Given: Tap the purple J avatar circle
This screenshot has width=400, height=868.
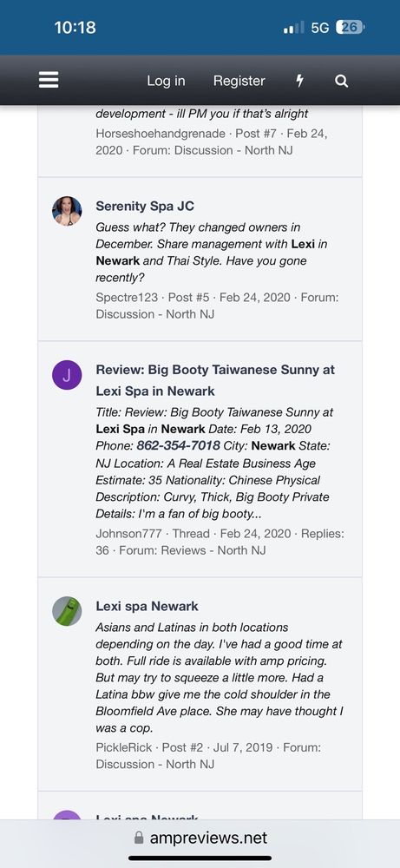Looking at the screenshot, I should (67, 375).
